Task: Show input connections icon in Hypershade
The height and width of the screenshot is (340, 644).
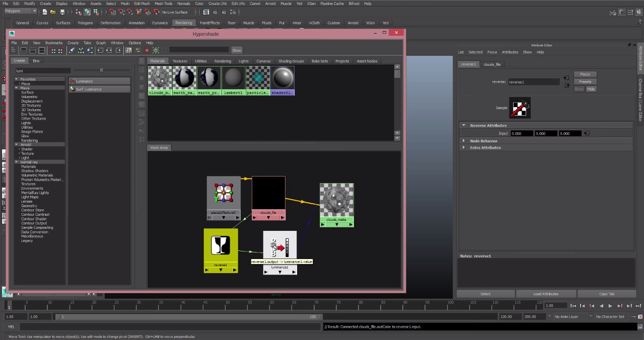Action: [x=100, y=50]
